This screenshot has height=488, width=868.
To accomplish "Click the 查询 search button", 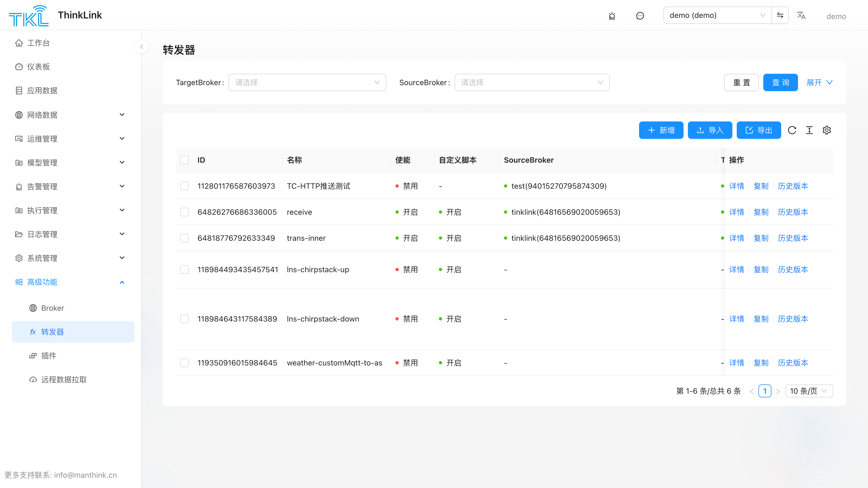I will 780,82.
